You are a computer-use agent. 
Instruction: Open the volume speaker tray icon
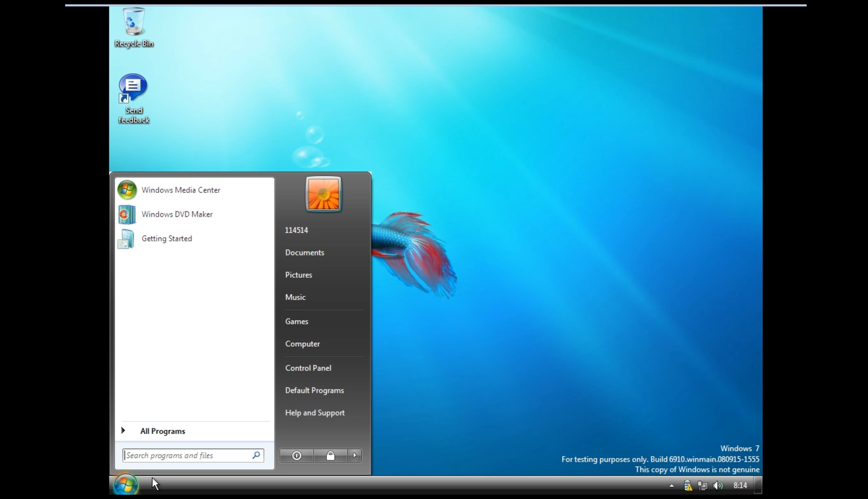click(718, 486)
